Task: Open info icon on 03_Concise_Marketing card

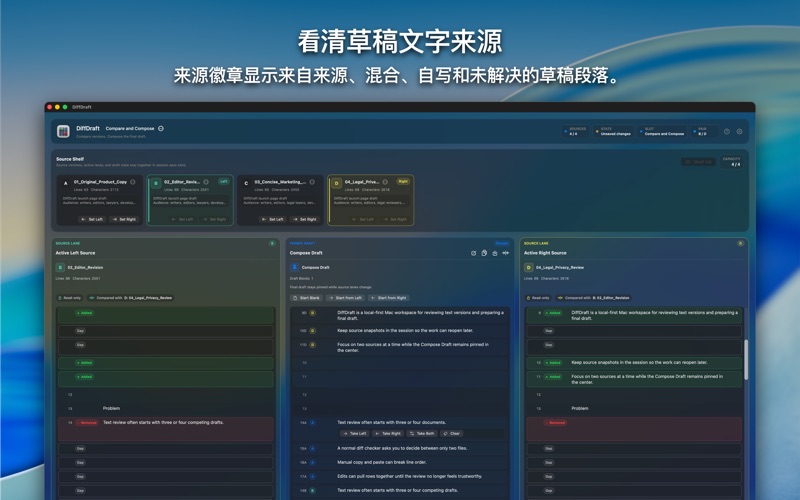Action: 312,182
